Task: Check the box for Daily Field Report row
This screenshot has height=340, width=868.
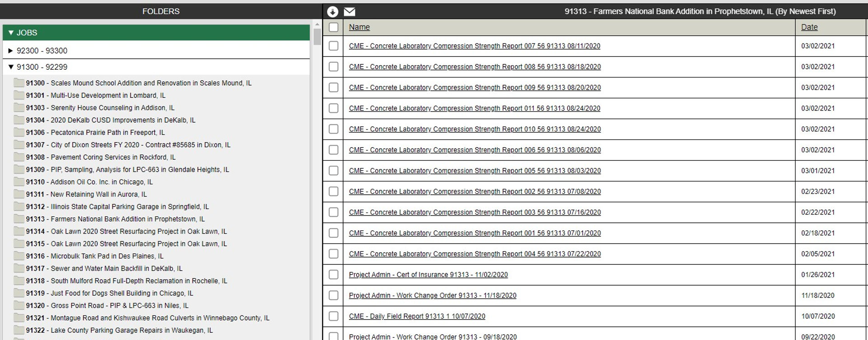Action: tap(333, 316)
